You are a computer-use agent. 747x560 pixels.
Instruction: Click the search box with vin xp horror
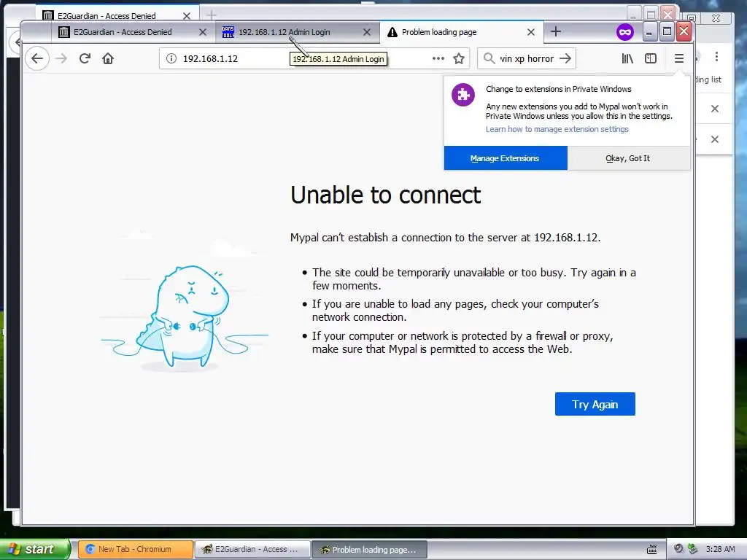[527, 58]
